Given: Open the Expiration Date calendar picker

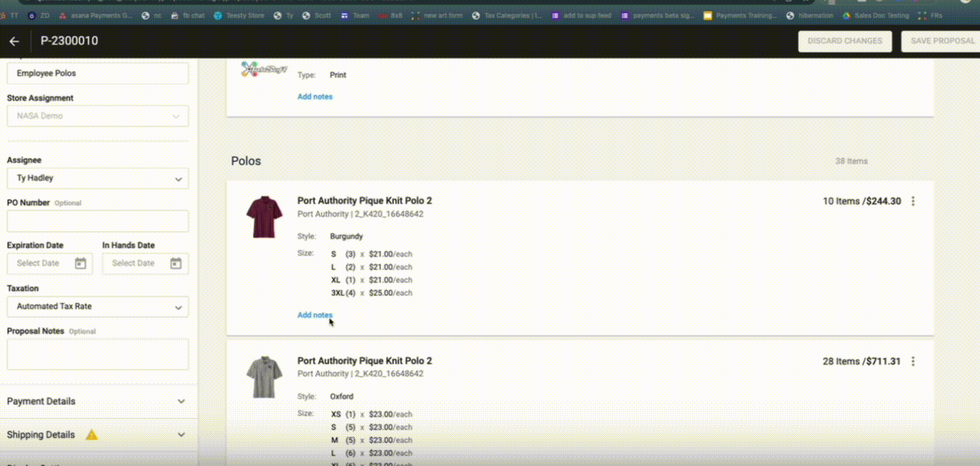Looking at the screenshot, I should [x=80, y=263].
